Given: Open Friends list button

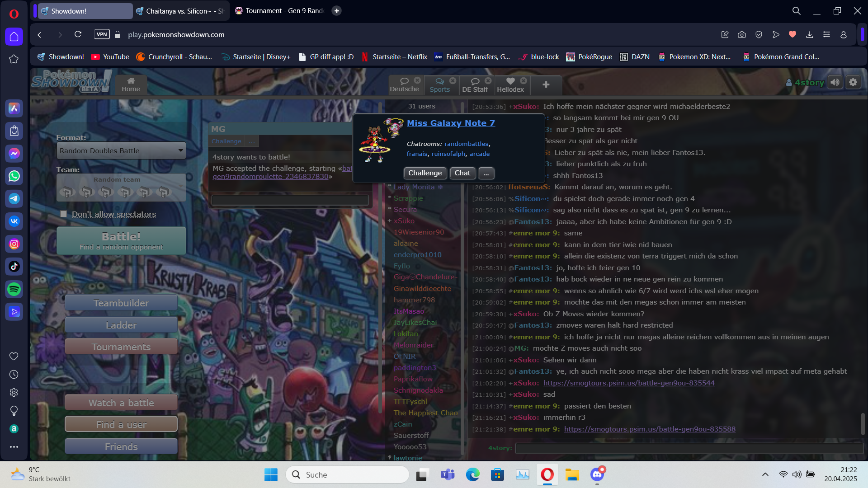Looking at the screenshot, I should [121, 446].
